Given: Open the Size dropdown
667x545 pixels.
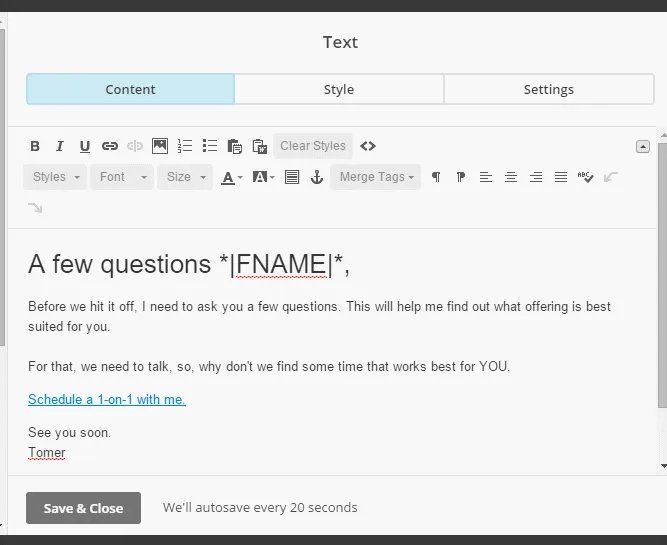Looking at the screenshot, I should (185, 177).
